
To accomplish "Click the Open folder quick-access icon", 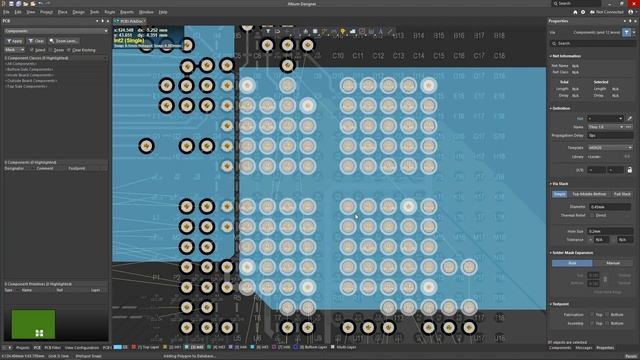I will [x=26, y=4].
